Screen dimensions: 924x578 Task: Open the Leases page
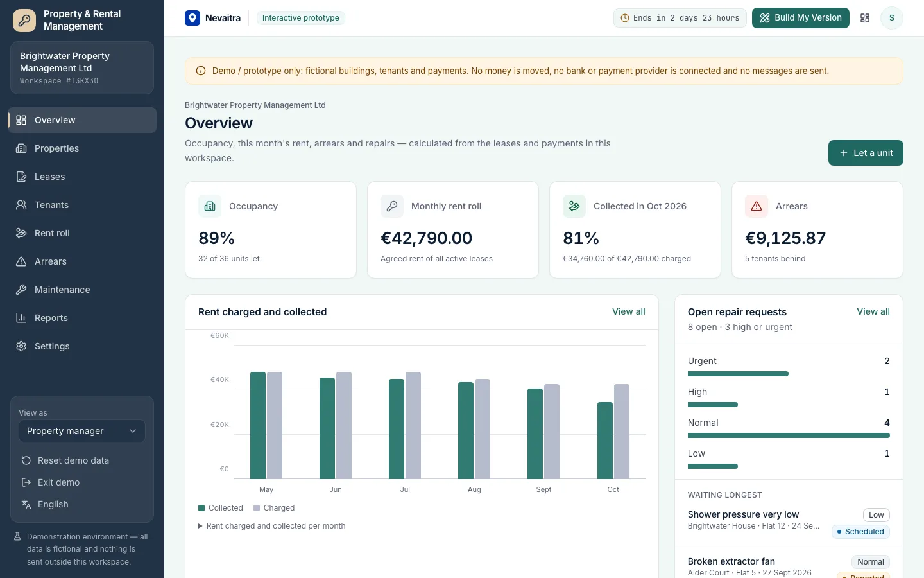point(82,177)
